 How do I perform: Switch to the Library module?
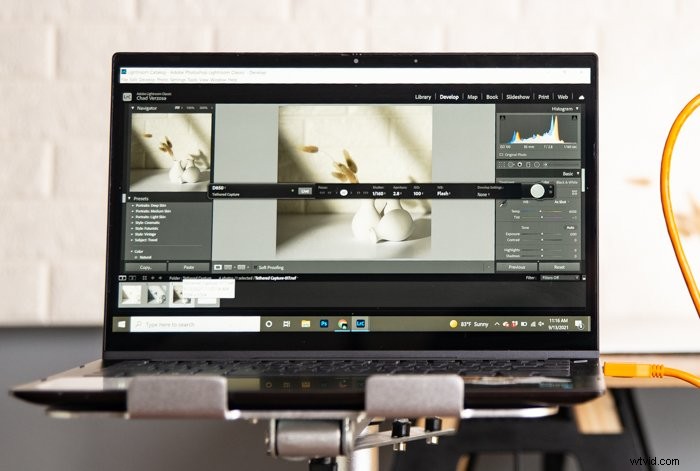[x=423, y=97]
